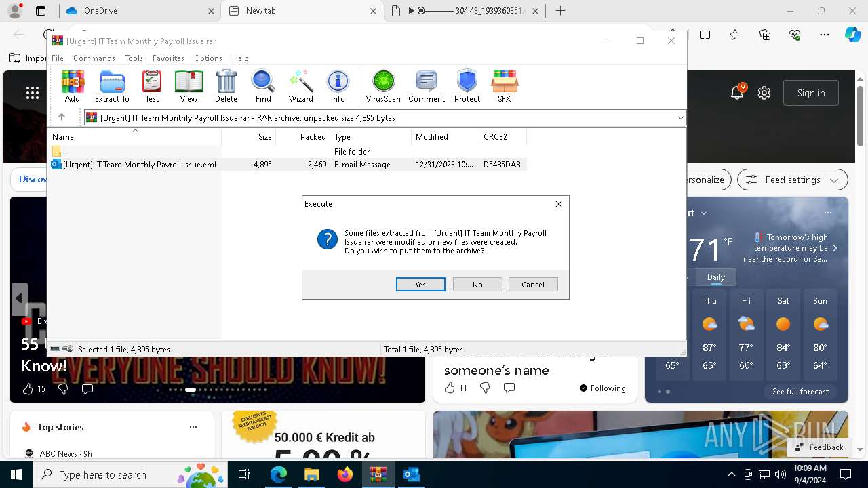Select the Delete toolbar icon

pos(226,86)
